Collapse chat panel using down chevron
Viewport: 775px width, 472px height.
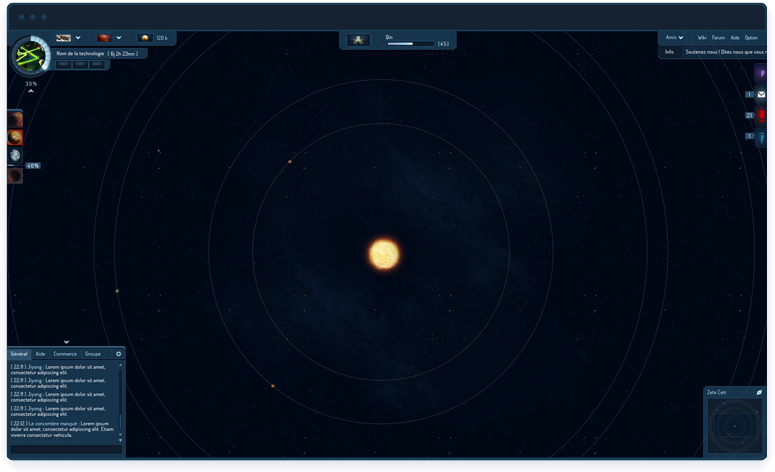coord(66,342)
